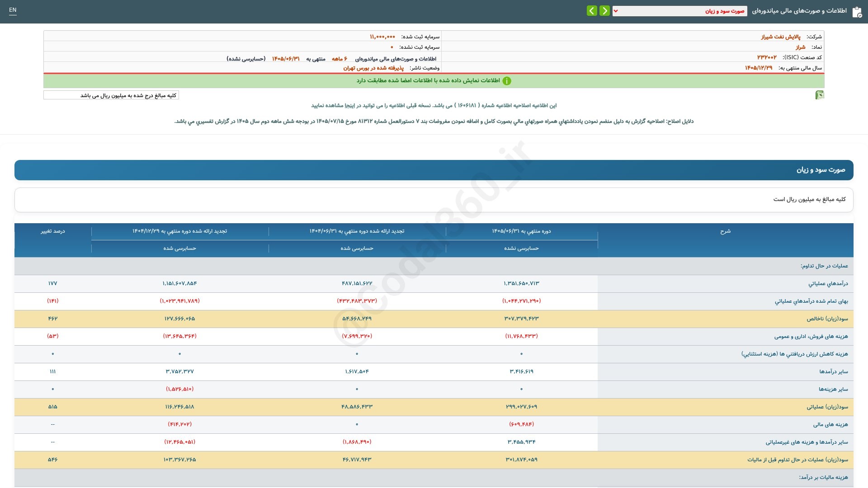Select the شرح column header
The width and height of the screenshot is (868, 488).
click(x=725, y=231)
